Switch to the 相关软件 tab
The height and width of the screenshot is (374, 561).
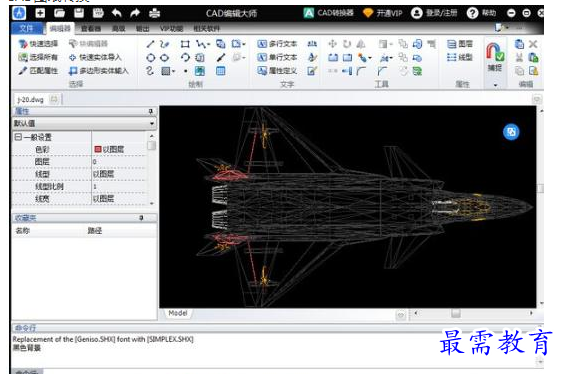[x=206, y=29]
